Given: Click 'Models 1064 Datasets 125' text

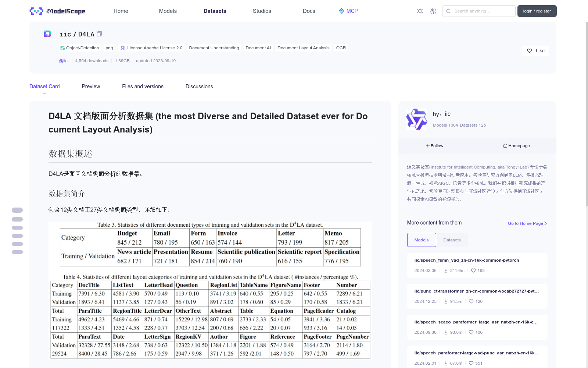Looking at the screenshot, I should [x=459, y=125].
